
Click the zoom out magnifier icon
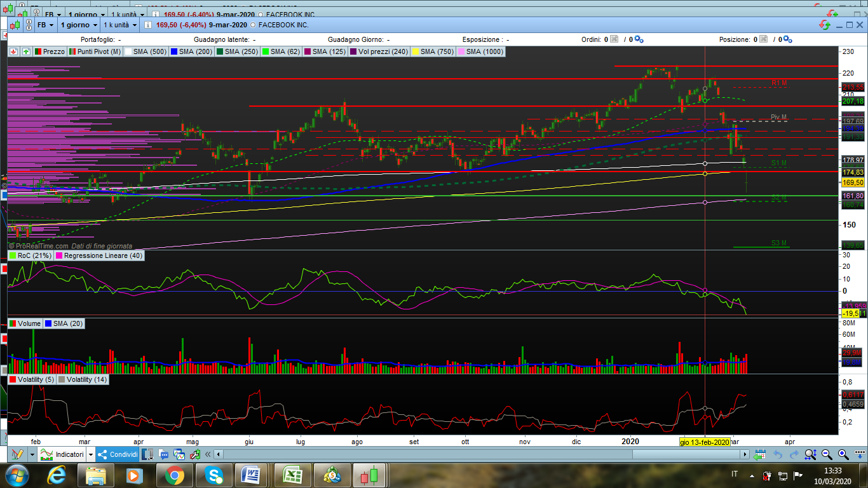827,454
